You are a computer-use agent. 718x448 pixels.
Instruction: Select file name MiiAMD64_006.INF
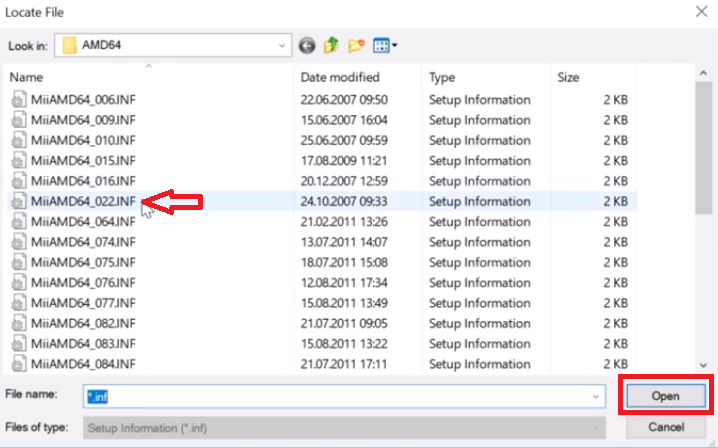click(83, 99)
